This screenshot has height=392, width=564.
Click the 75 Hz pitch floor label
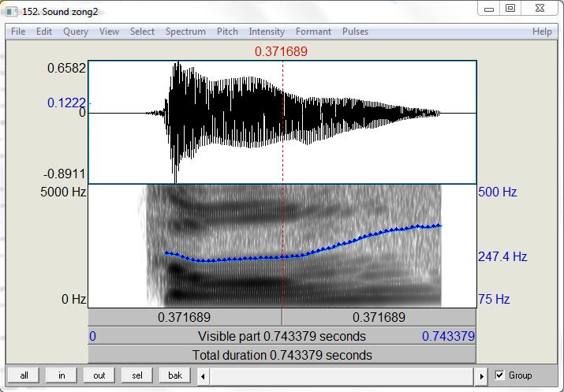(494, 299)
